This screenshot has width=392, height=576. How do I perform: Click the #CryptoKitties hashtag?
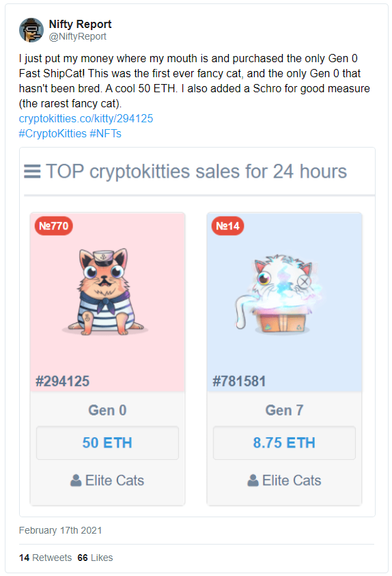point(53,133)
